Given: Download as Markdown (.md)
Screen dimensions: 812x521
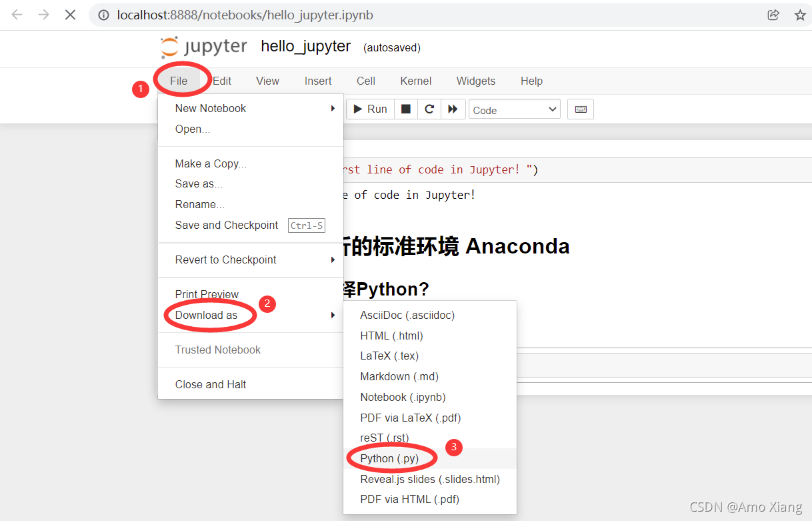Looking at the screenshot, I should click(430, 376).
